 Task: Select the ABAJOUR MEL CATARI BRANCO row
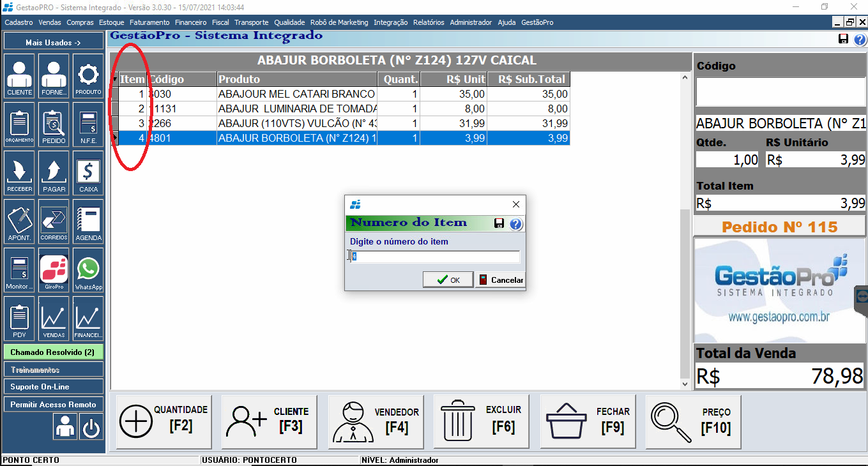(340, 94)
